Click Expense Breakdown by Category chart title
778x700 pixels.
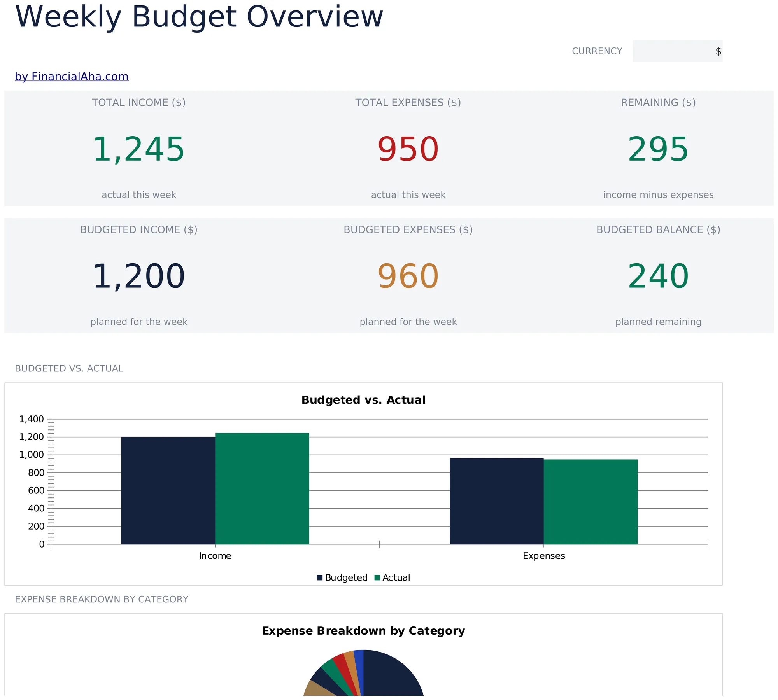point(363,631)
